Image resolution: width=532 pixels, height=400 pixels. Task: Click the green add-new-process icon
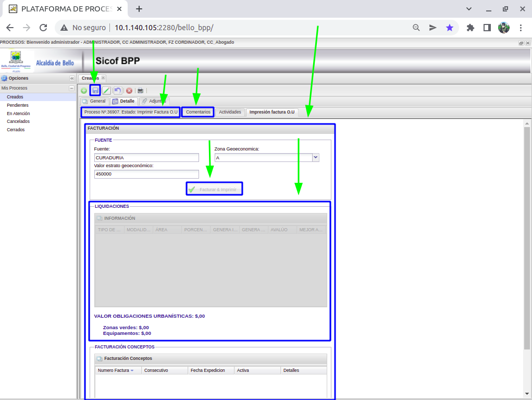click(x=84, y=91)
